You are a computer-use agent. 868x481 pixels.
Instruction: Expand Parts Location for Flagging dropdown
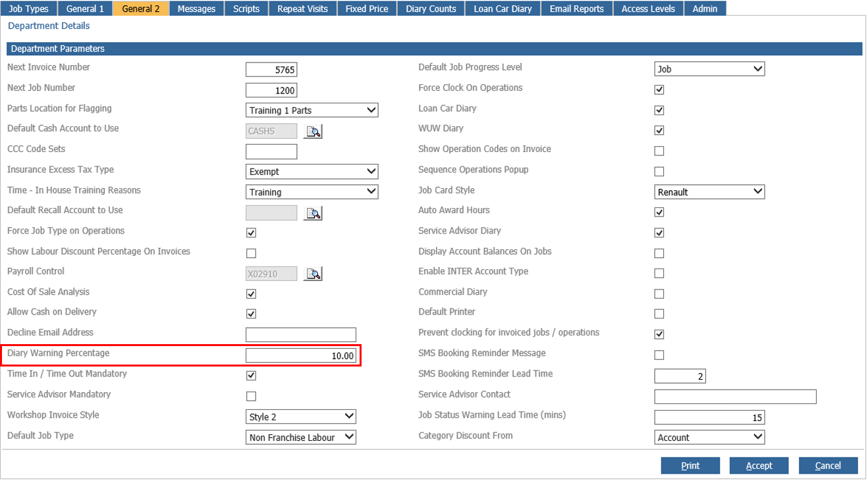tap(312, 110)
